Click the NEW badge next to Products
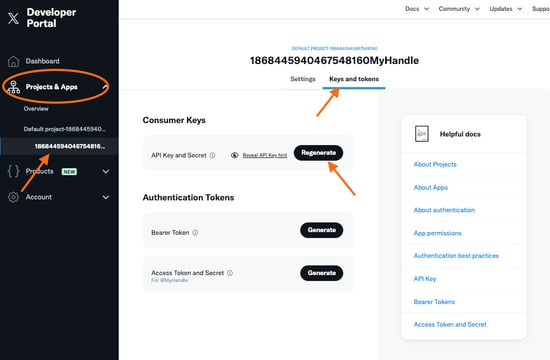This screenshot has width=550, height=360. (69, 172)
